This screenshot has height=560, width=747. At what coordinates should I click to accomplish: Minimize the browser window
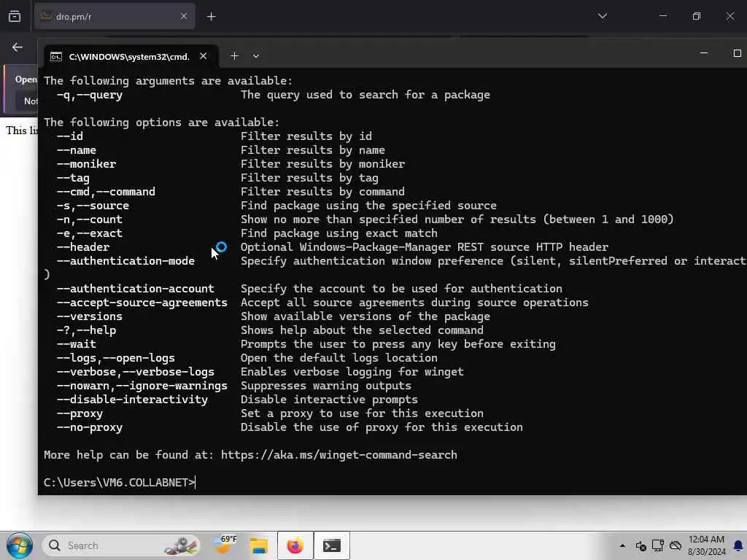coord(663,16)
